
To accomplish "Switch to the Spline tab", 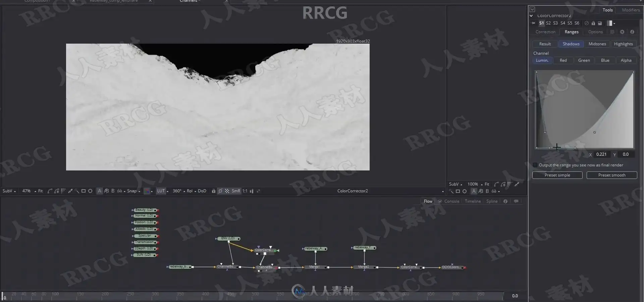I will coord(492,201).
